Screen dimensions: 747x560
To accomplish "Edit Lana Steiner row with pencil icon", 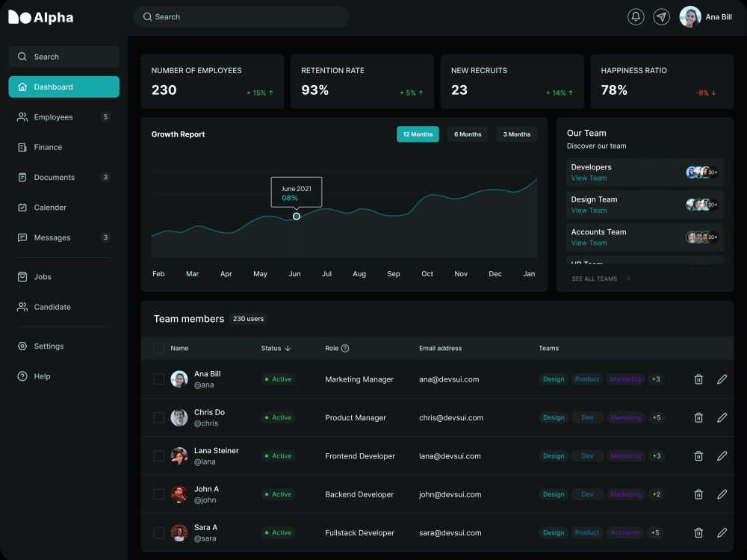I will click(722, 455).
